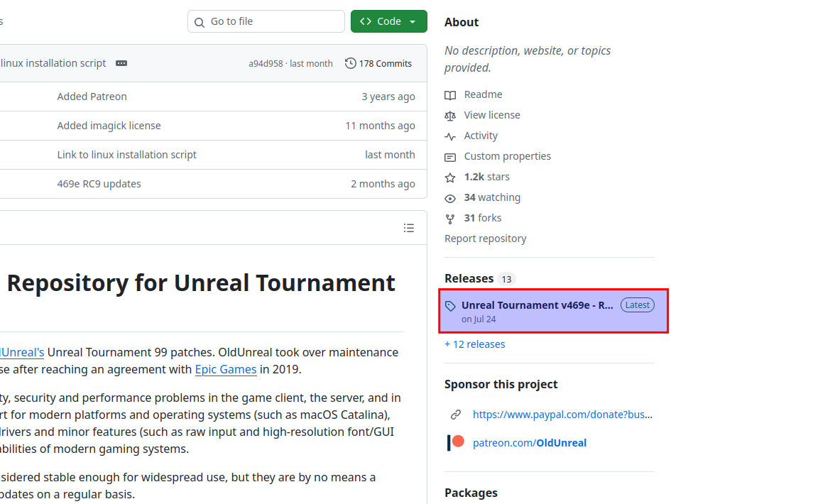This screenshot has height=504, width=830.
Task: Click the forks icon
Action: click(x=450, y=219)
